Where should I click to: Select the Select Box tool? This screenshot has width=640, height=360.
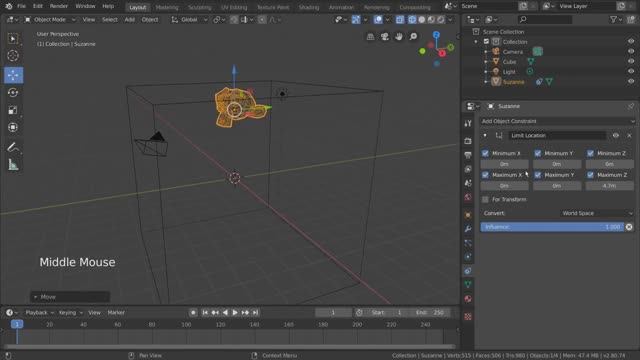[13, 39]
